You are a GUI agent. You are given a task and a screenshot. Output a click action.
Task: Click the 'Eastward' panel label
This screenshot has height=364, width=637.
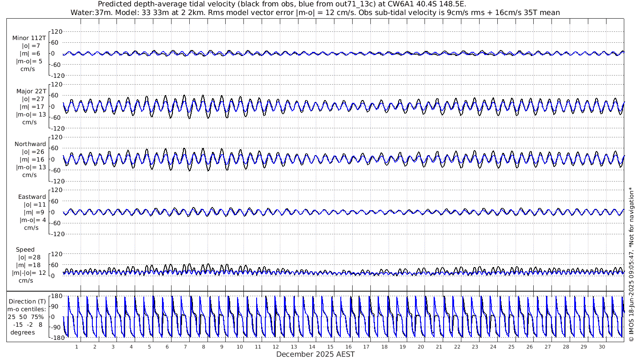(32, 197)
